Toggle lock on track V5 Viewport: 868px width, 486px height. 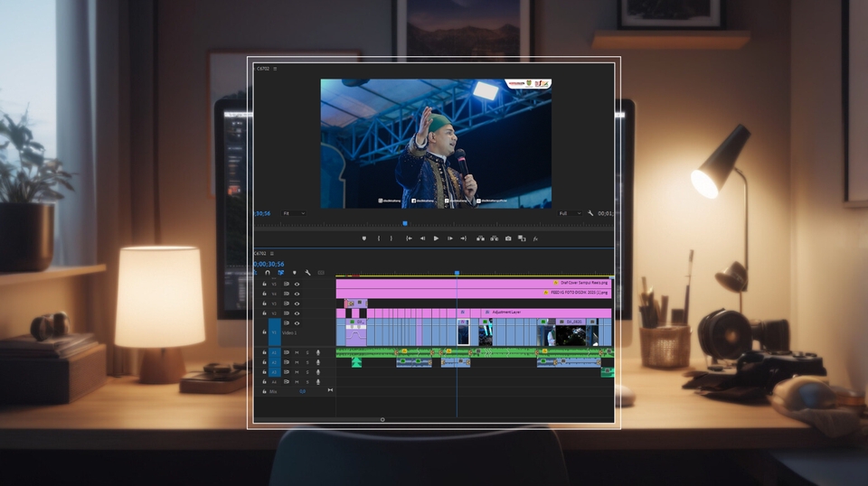(x=264, y=285)
